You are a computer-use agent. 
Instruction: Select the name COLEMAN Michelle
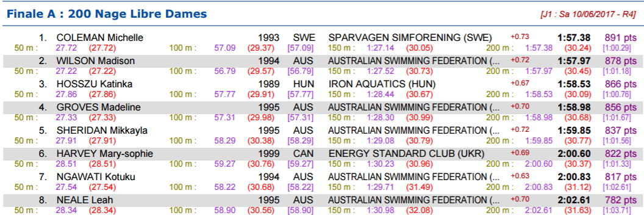tap(100, 38)
